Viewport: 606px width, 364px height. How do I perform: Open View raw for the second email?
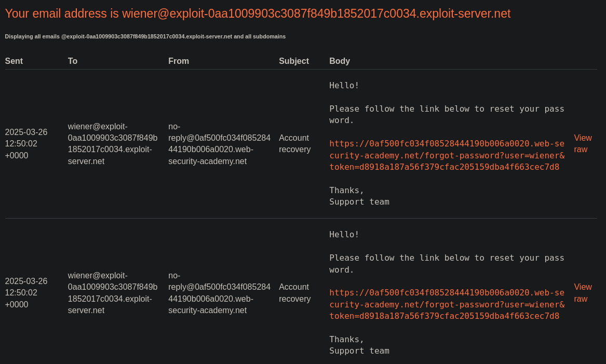coord(583,293)
